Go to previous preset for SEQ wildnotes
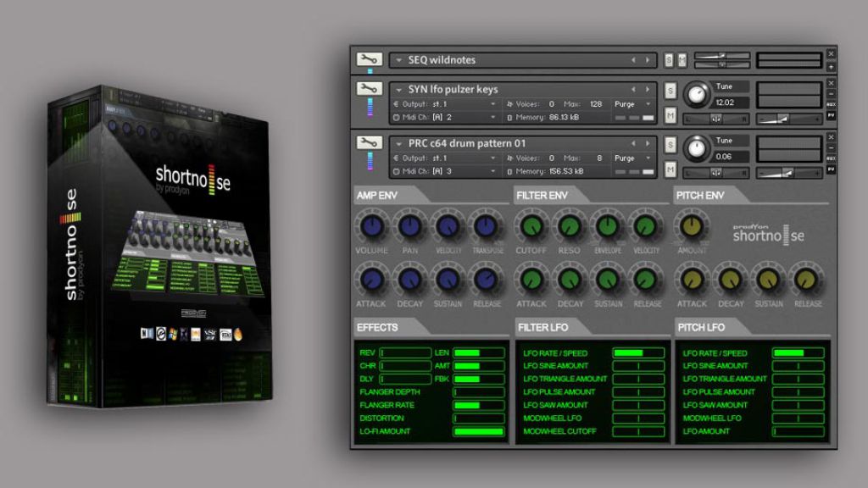Viewport: 868px width, 488px height. point(634,60)
